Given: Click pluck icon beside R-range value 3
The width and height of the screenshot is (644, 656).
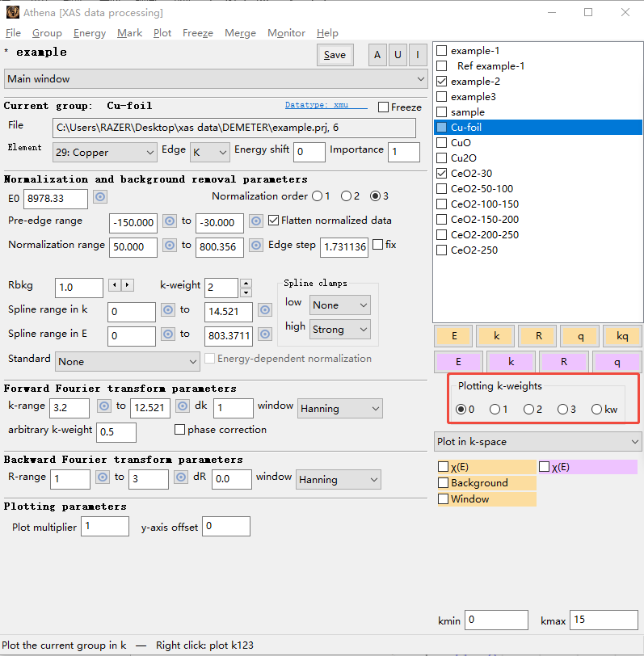Looking at the screenshot, I should pyautogui.click(x=181, y=477).
